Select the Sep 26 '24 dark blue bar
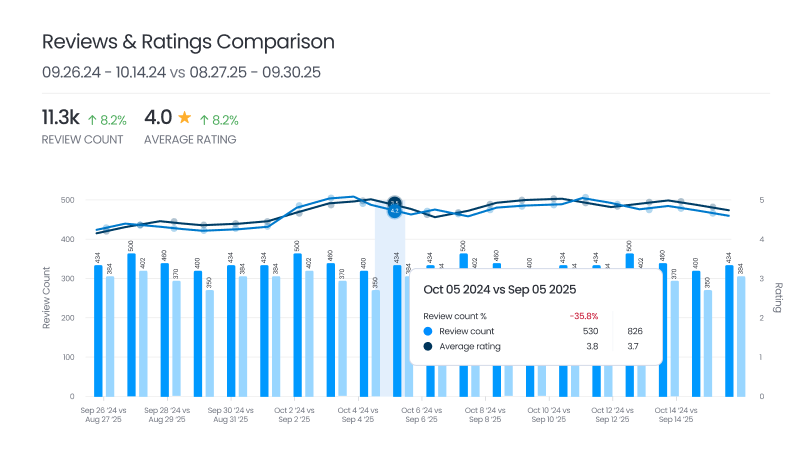 point(98,330)
